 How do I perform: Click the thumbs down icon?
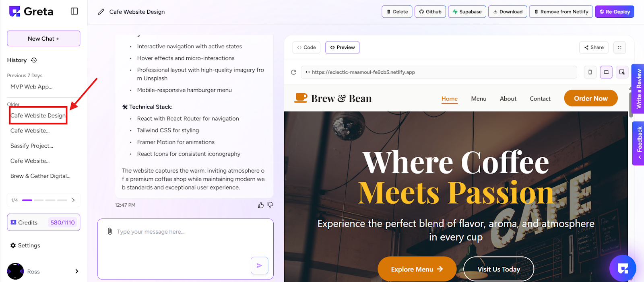(x=270, y=205)
